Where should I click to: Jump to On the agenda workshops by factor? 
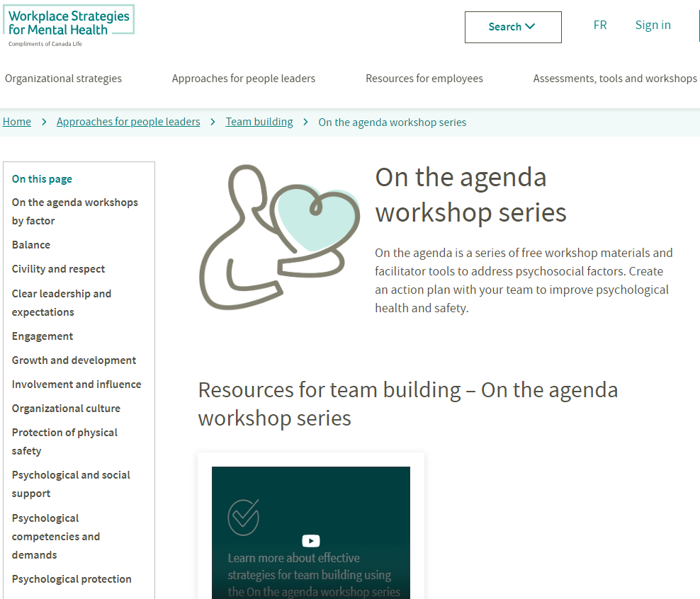point(74,212)
